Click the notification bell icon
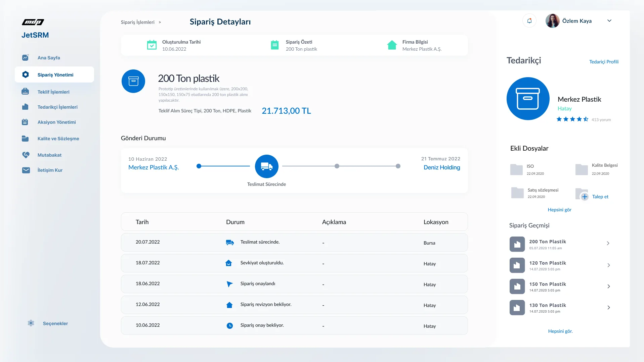This screenshot has height=362, width=644. 529,21
